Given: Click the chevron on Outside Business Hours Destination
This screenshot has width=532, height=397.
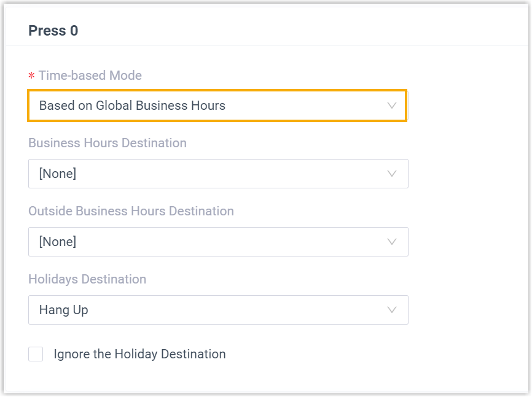Looking at the screenshot, I should pyautogui.click(x=392, y=242).
